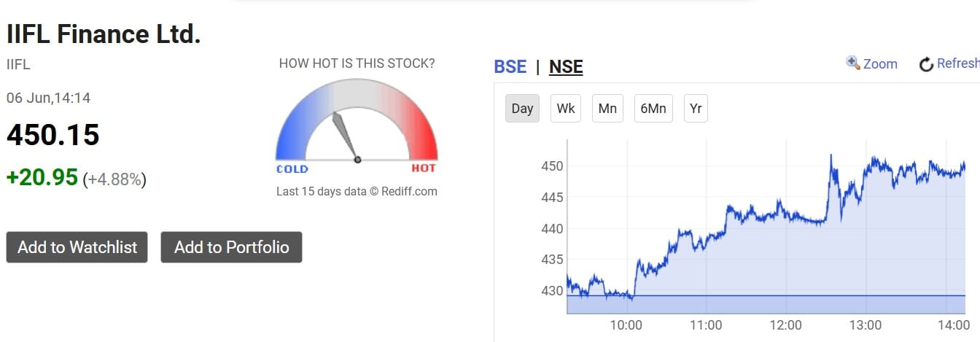Image resolution: width=980 pixels, height=342 pixels.
Task: Switch chart to Mn range
Action: [607, 109]
